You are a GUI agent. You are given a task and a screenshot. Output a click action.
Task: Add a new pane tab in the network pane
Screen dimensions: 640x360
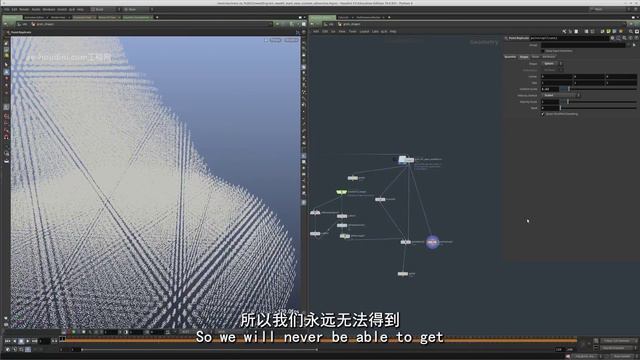click(x=389, y=18)
